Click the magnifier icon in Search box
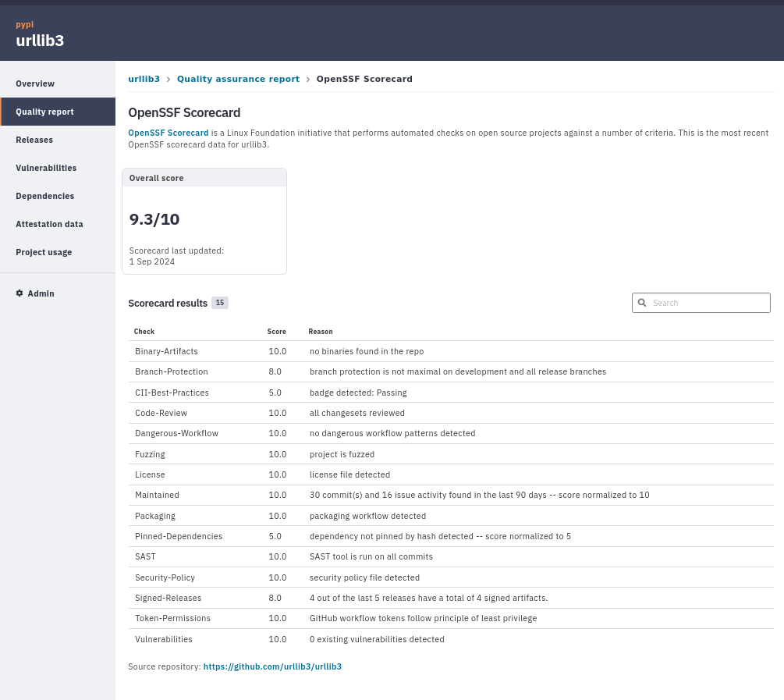 (x=642, y=303)
